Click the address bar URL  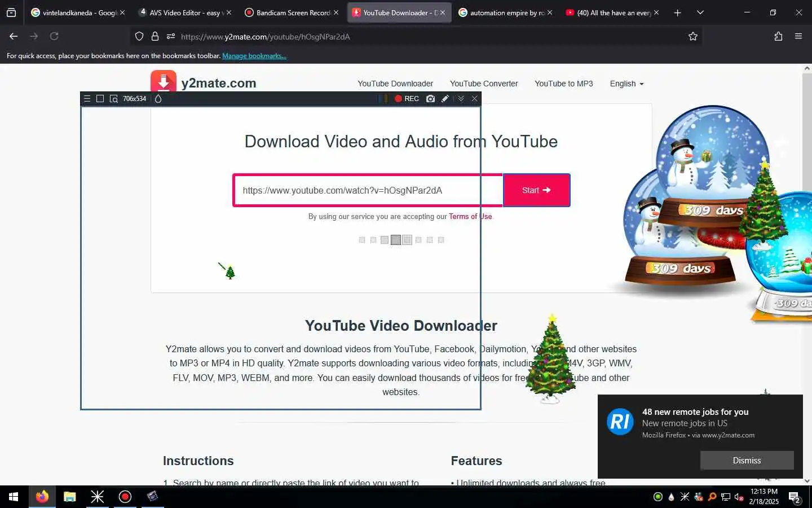[265, 37]
